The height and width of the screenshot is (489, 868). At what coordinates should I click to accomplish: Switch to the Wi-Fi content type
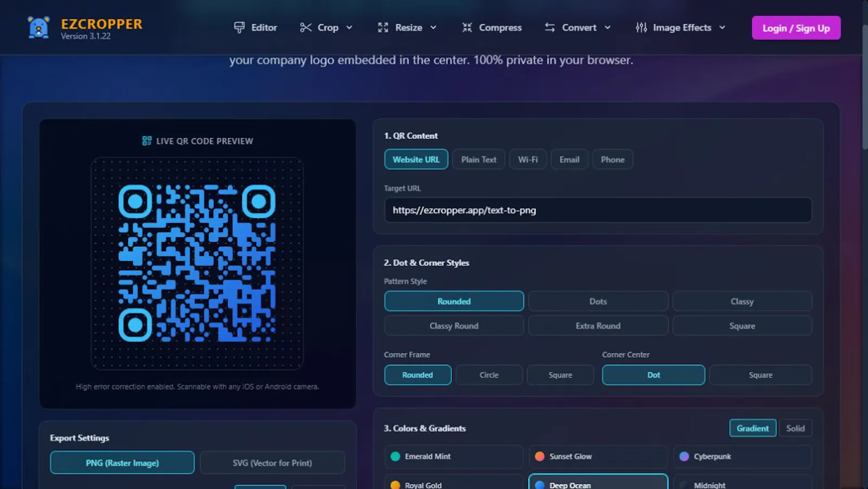pyautogui.click(x=528, y=160)
